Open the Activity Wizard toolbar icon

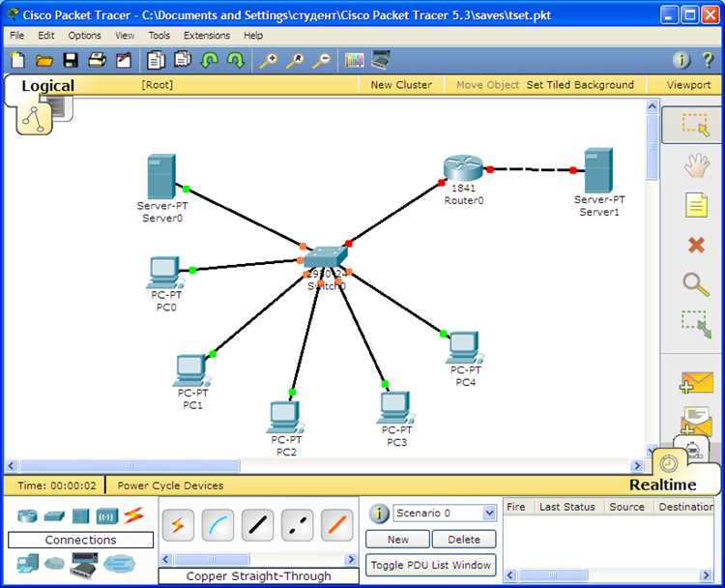pos(124,60)
